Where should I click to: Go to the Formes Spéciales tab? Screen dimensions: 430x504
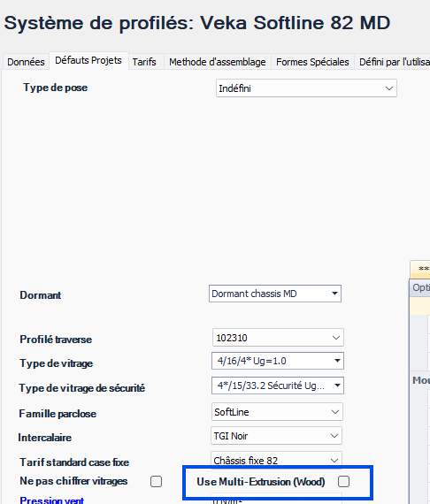tap(312, 62)
